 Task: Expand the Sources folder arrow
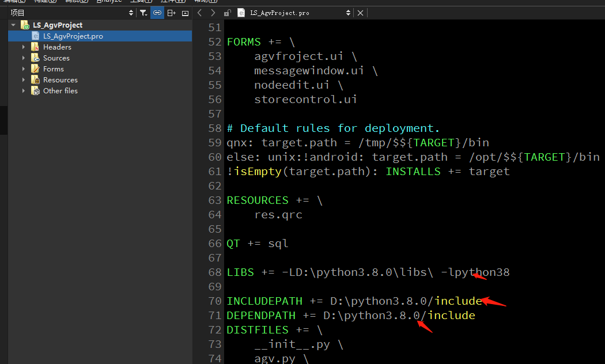click(x=24, y=58)
